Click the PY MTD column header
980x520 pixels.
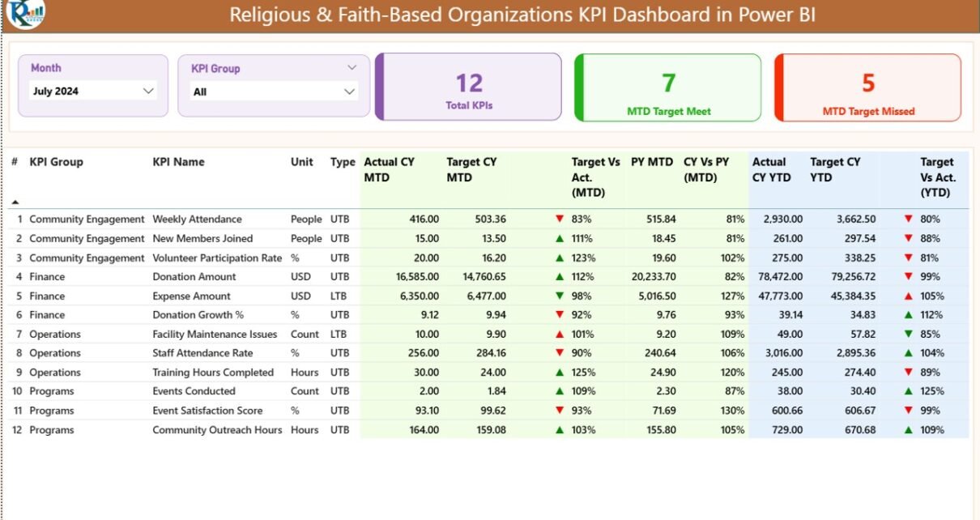coord(652,162)
